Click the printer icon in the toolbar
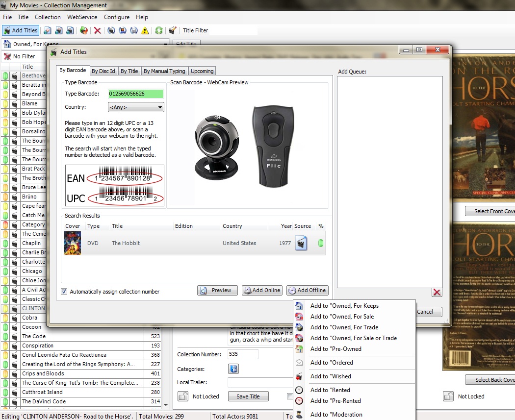The width and height of the screenshot is (515, 420). point(133,30)
